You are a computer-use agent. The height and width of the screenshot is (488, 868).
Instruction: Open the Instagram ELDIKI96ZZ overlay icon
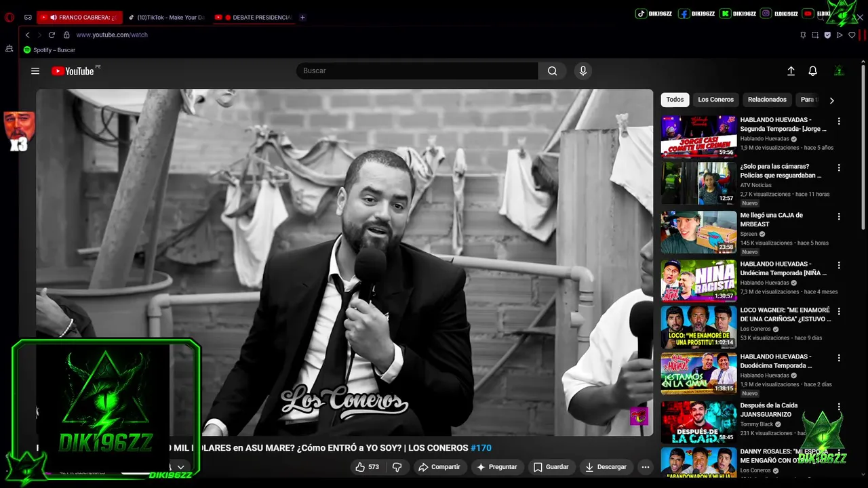pos(766,14)
